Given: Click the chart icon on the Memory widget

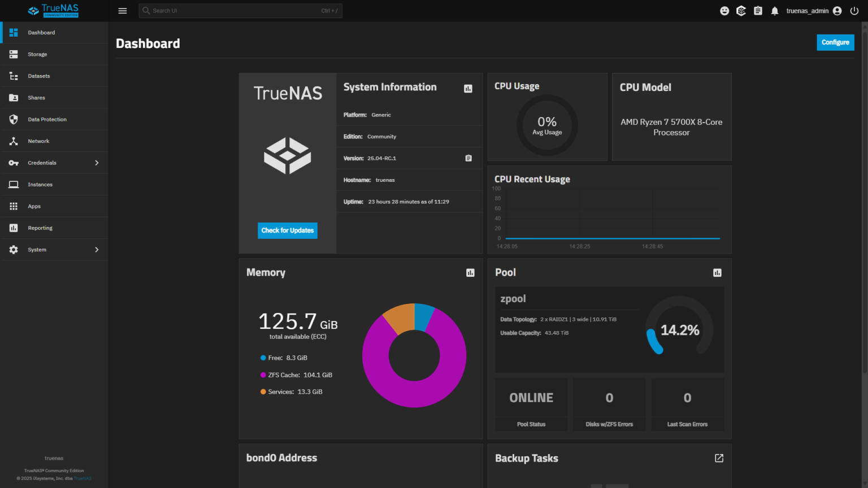Looking at the screenshot, I should (x=470, y=272).
